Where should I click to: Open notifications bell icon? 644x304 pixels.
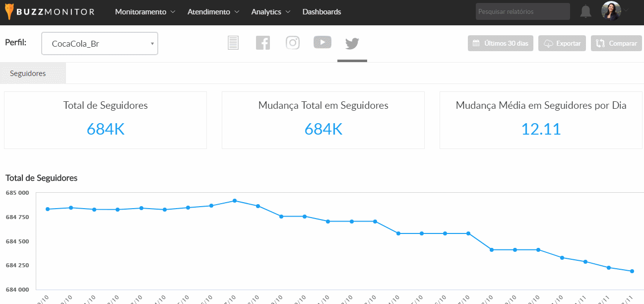(586, 11)
